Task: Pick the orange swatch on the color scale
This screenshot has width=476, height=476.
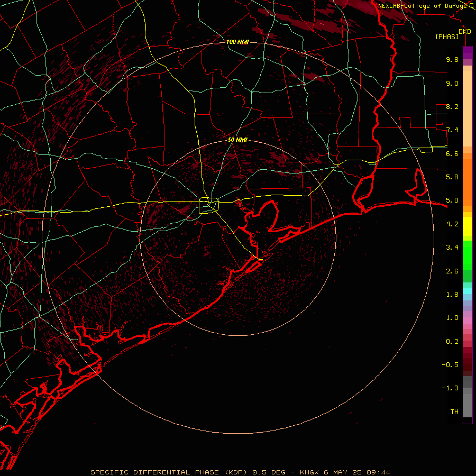Action: coord(467,182)
